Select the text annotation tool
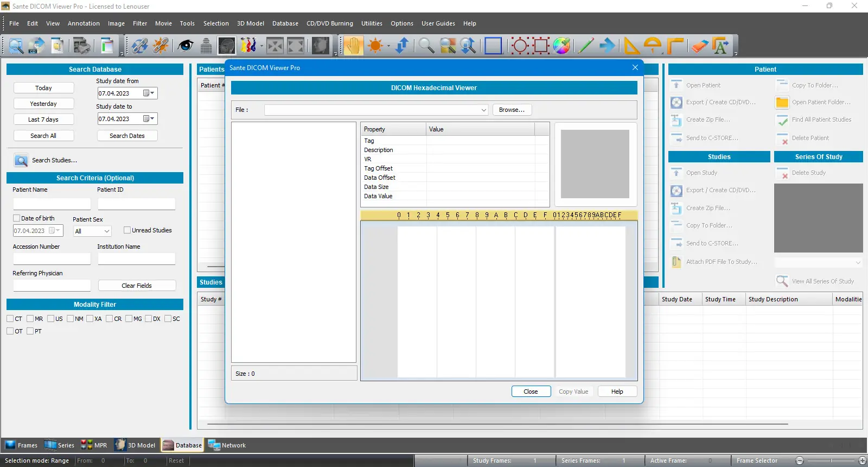868x467 pixels. (x=721, y=46)
